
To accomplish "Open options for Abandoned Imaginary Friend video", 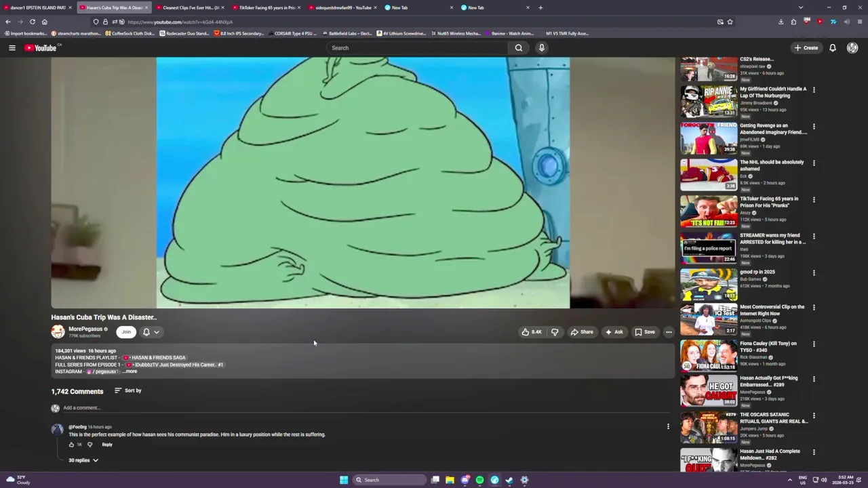I will click(814, 126).
